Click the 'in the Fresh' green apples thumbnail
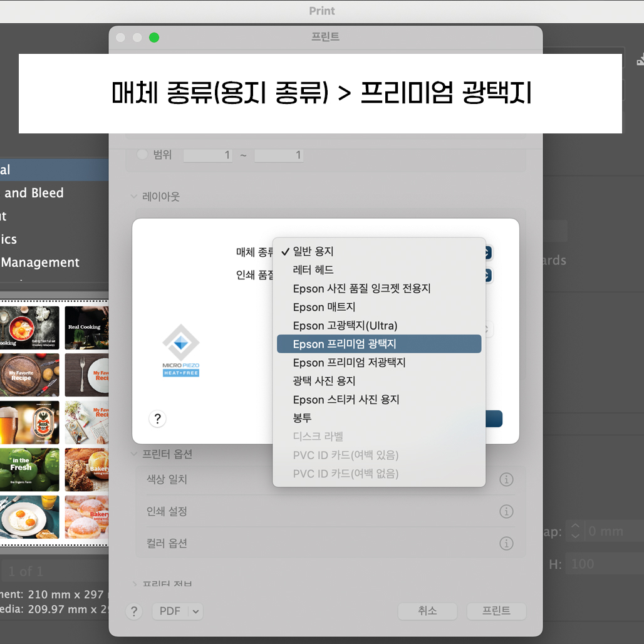Viewport: 644px width, 644px height. click(x=29, y=469)
